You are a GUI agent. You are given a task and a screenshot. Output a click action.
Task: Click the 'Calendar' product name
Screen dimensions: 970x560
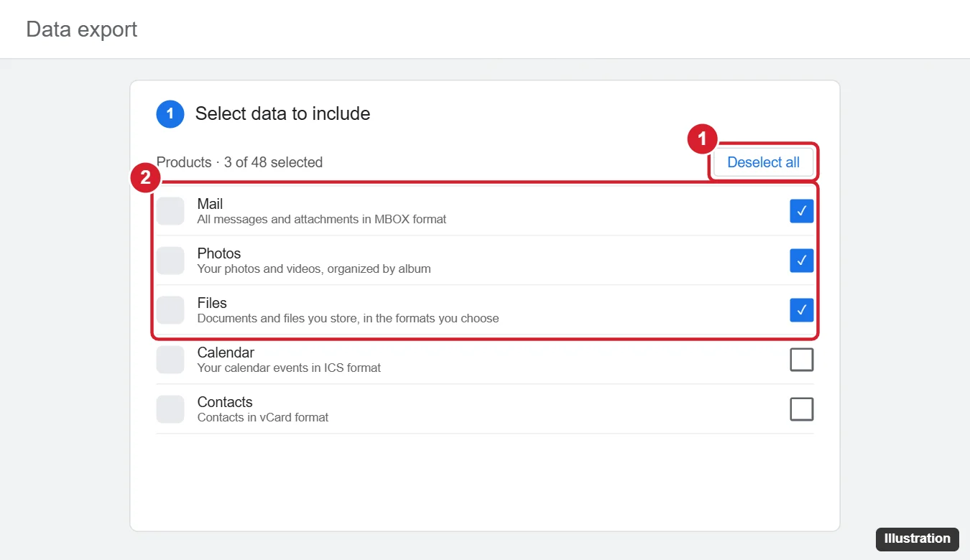coord(226,353)
